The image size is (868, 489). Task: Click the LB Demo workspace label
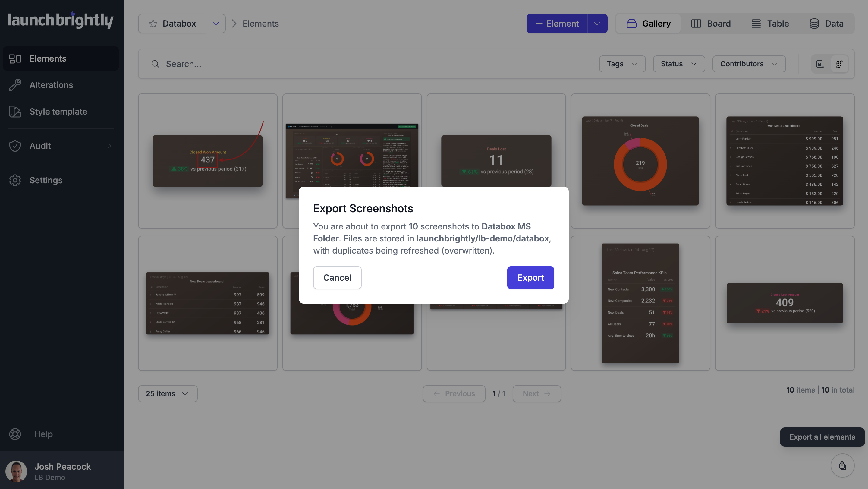click(x=50, y=477)
